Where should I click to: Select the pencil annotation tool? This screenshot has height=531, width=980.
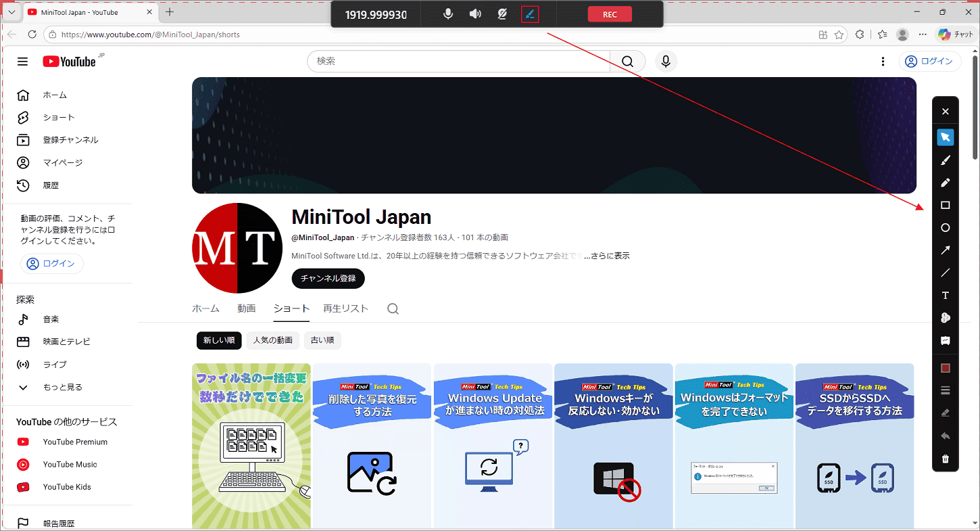946,183
